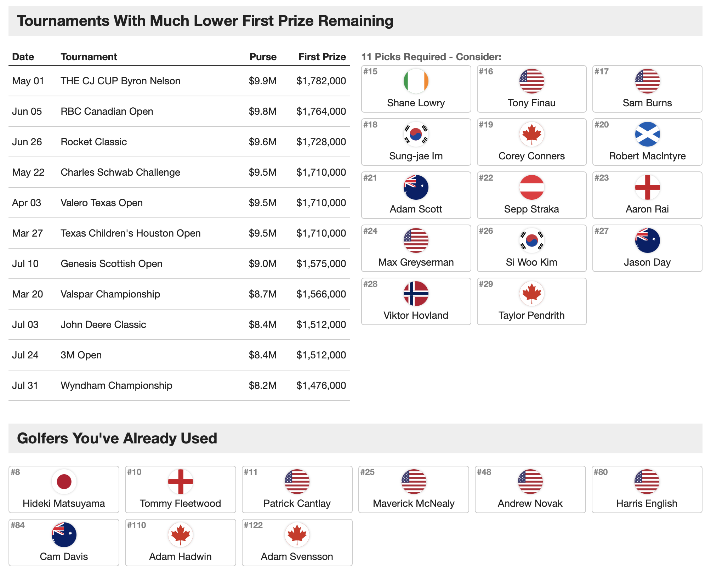
Task: Click the Wyndham Championship tournament row
Action: coord(179,385)
